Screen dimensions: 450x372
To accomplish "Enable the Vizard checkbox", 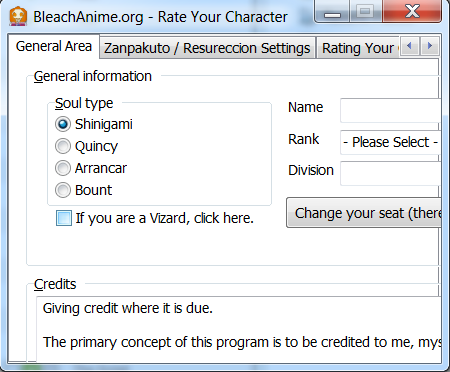I will (x=64, y=218).
